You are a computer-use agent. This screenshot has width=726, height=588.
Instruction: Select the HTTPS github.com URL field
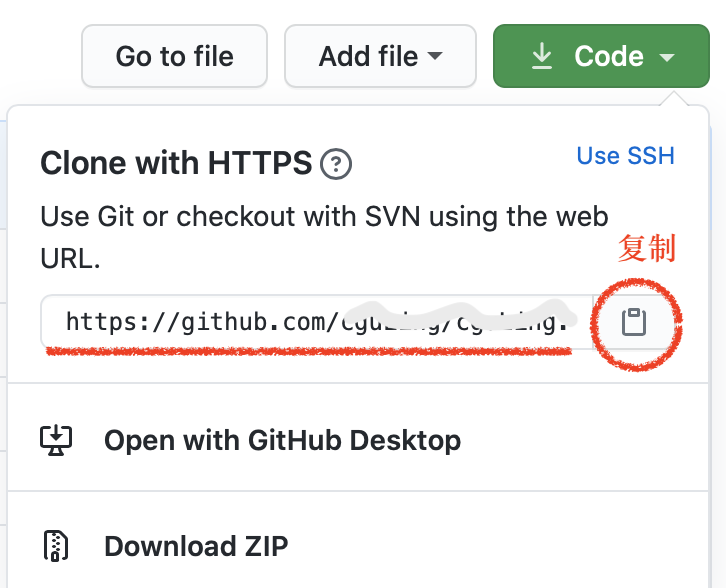[317, 322]
